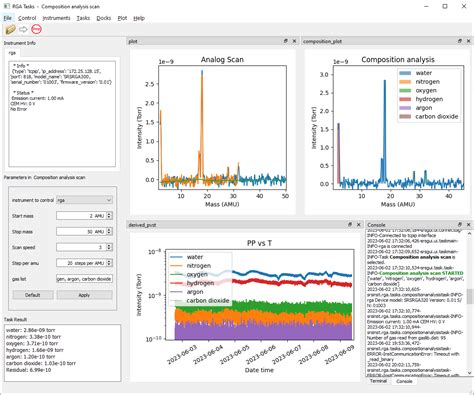The width and height of the screenshot is (474, 395).
Task: Switch to the Terminal tab
Action: point(378,381)
